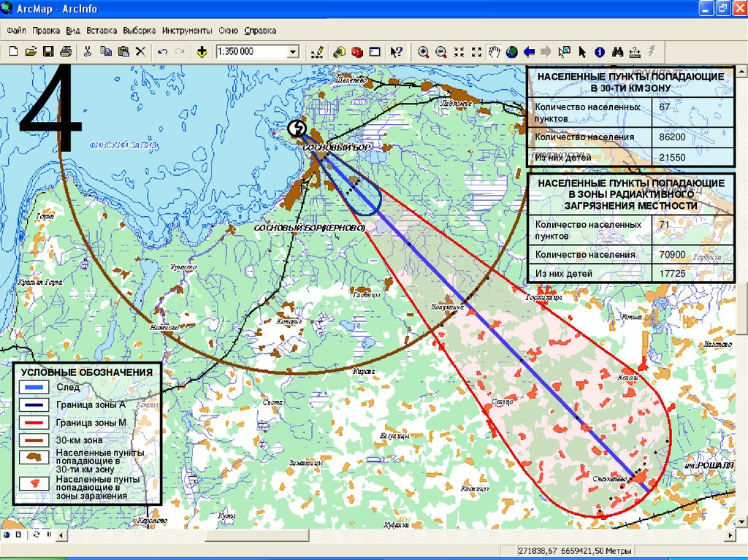Show the command line window icon
The height and width of the screenshot is (560, 748).
(x=375, y=52)
